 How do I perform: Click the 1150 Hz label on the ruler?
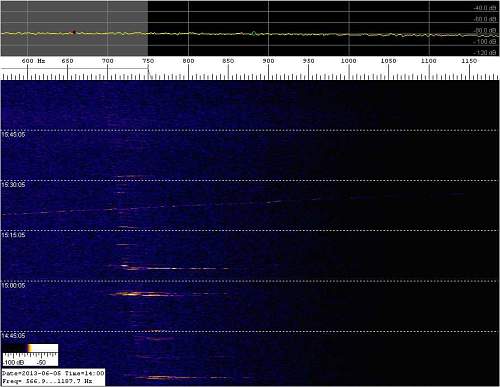[469, 61]
